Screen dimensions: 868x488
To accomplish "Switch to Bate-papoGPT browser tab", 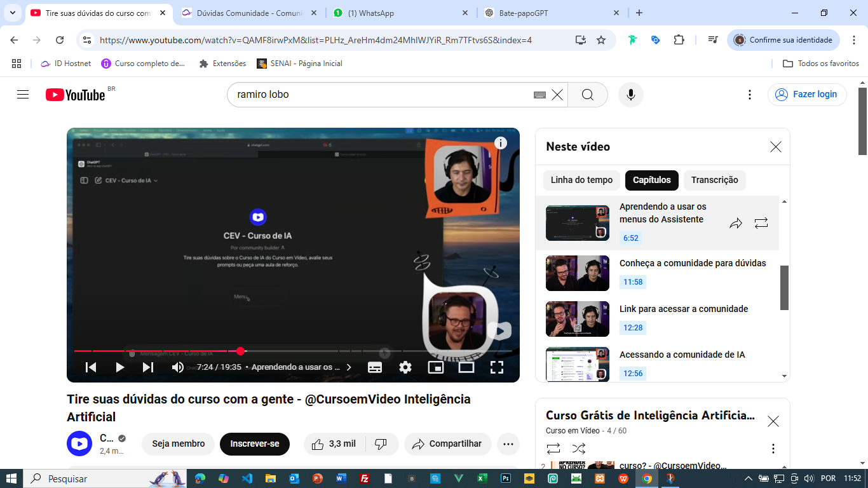I will tap(552, 13).
